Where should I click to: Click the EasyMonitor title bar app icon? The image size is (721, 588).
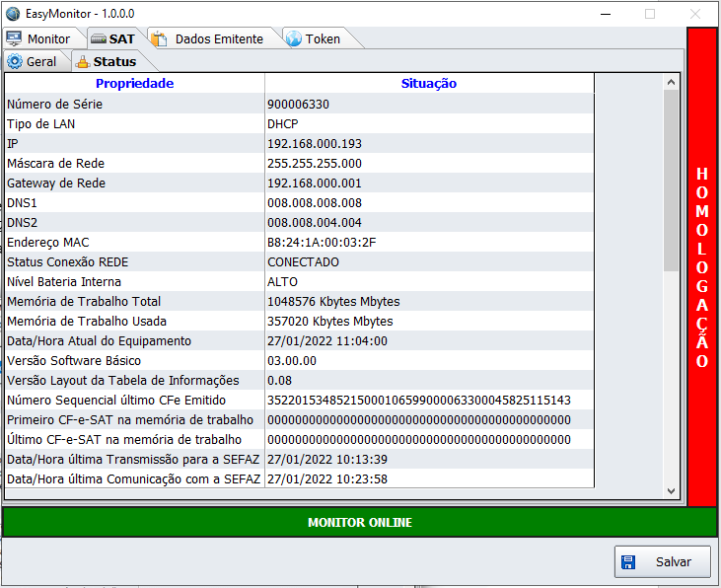point(12,14)
